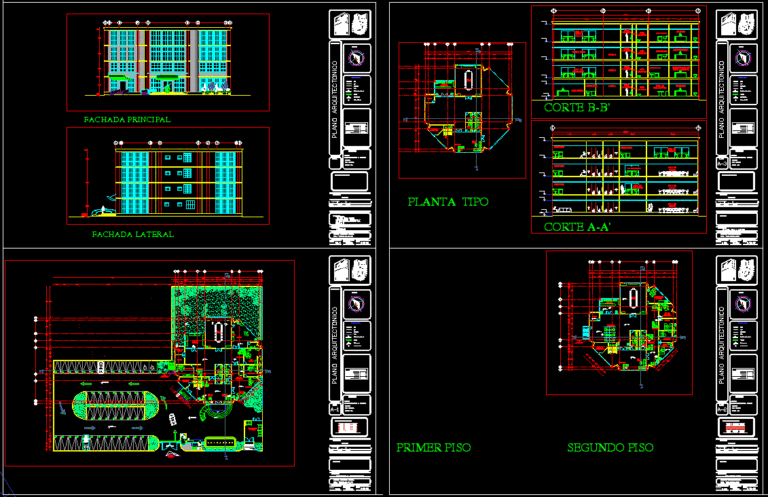Select the PLANTA TIPO label
The height and width of the screenshot is (497, 768).
point(448,202)
